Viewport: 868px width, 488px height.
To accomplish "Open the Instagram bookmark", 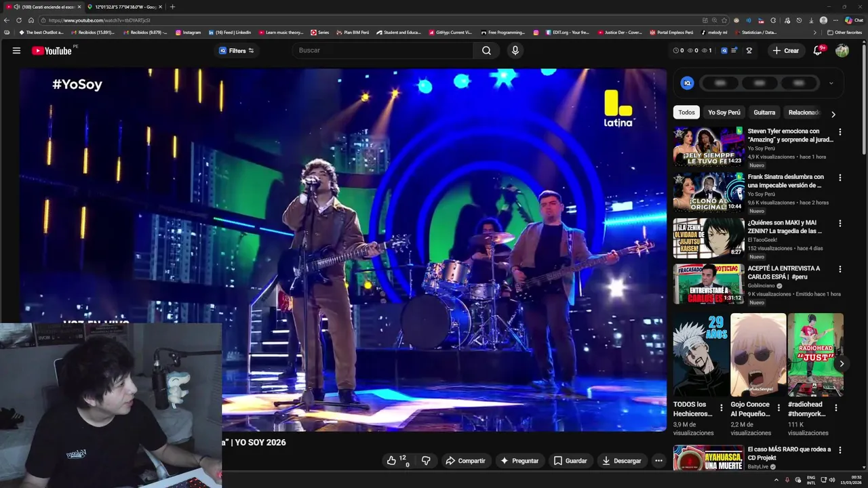I will [188, 33].
